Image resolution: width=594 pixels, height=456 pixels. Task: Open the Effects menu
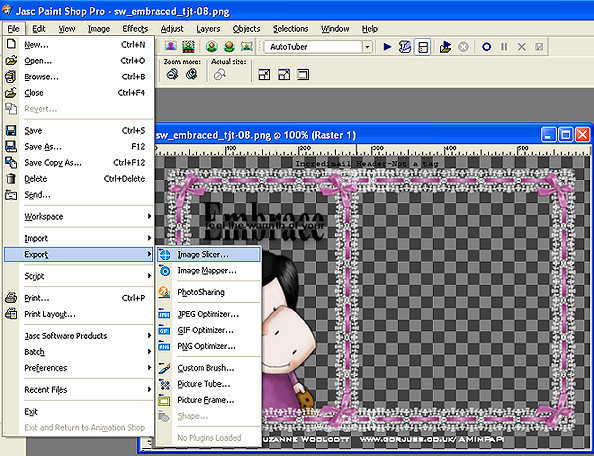135,29
